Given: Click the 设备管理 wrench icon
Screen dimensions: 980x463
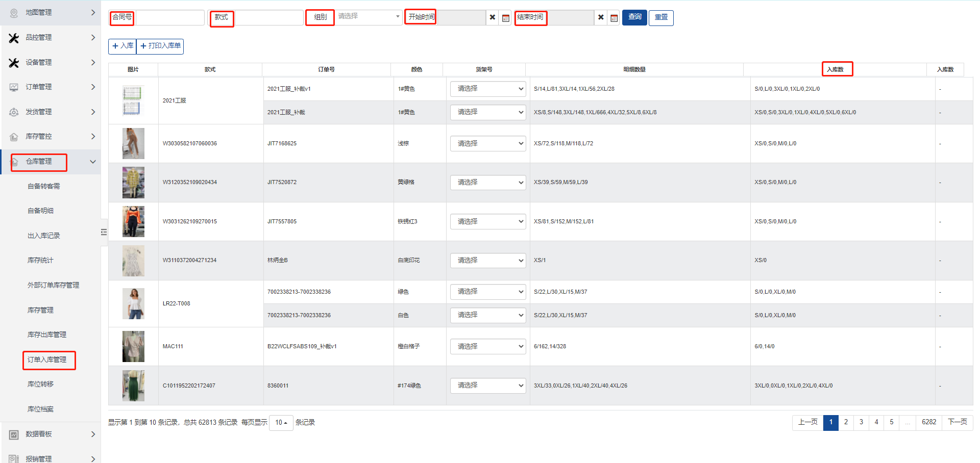Looking at the screenshot, I should pyautogui.click(x=14, y=63).
